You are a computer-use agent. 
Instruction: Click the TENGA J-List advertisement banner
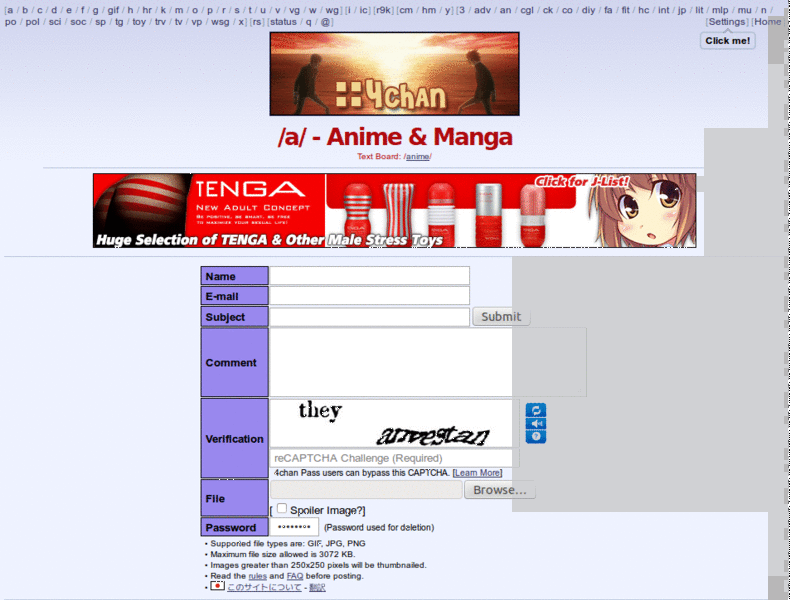pos(394,210)
